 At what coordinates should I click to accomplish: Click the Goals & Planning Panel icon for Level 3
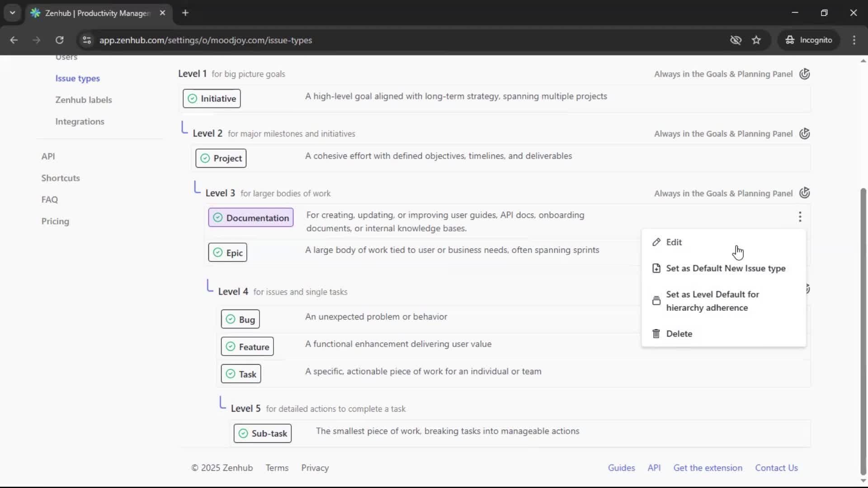(805, 193)
